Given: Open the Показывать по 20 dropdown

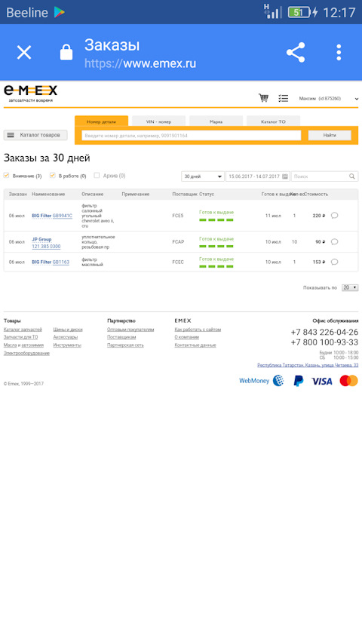Looking at the screenshot, I should [x=350, y=287].
